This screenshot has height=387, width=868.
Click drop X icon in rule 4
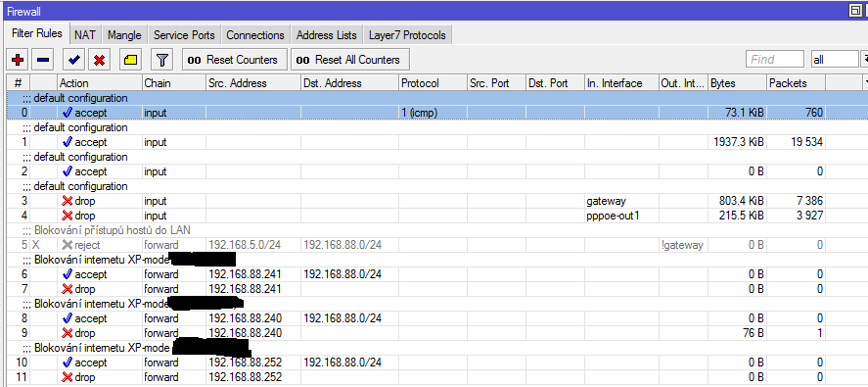[67, 216]
